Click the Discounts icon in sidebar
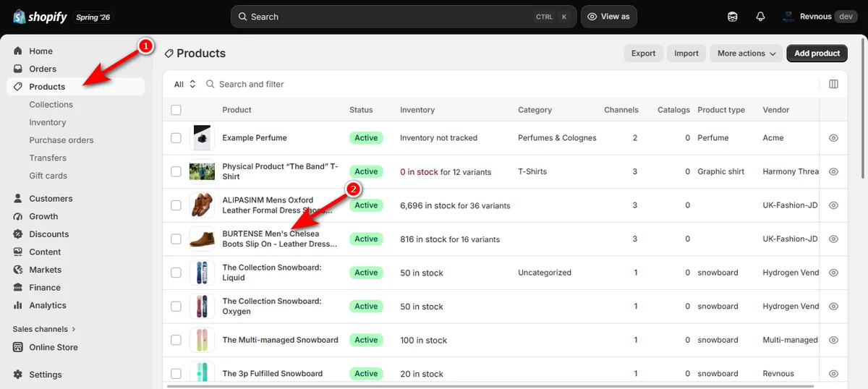Image resolution: width=868 pixels, height=389 pixels. pyautogui.click(x=18, y=234)
